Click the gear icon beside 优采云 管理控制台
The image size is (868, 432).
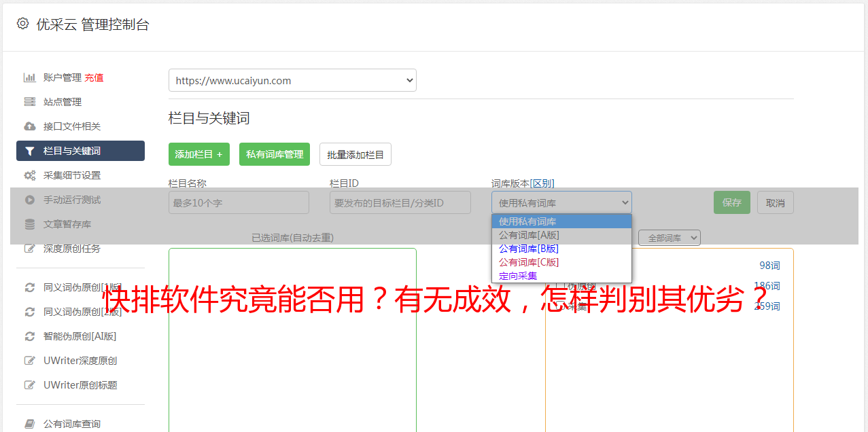(x=22, y=24)
